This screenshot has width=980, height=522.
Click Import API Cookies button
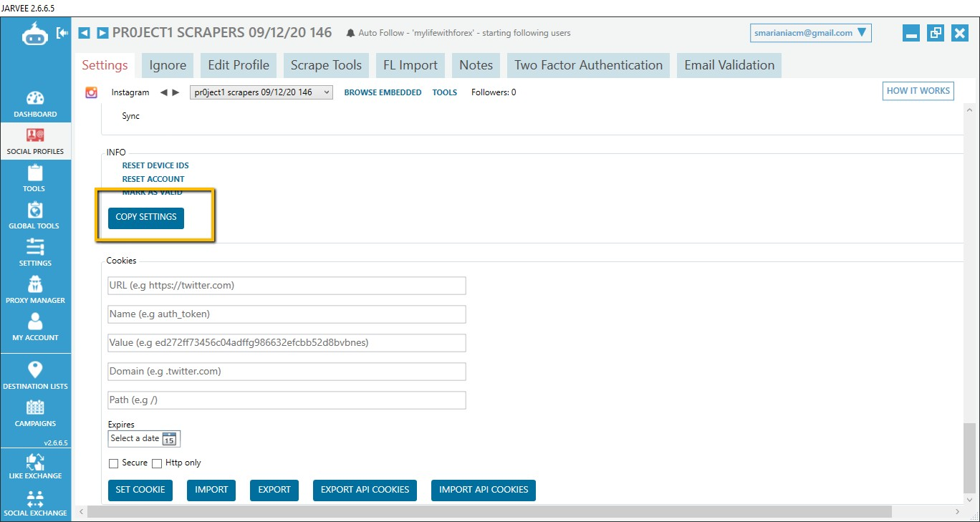point(484,490)
